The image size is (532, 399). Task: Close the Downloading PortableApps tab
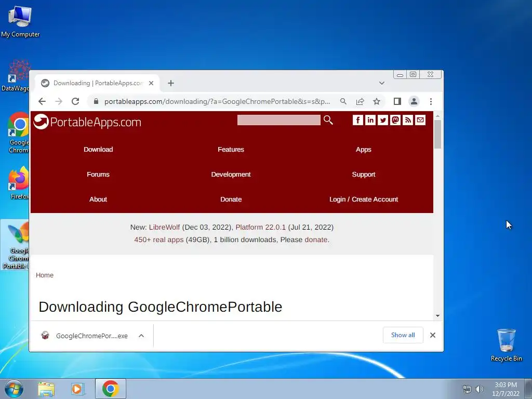(151, 83)
